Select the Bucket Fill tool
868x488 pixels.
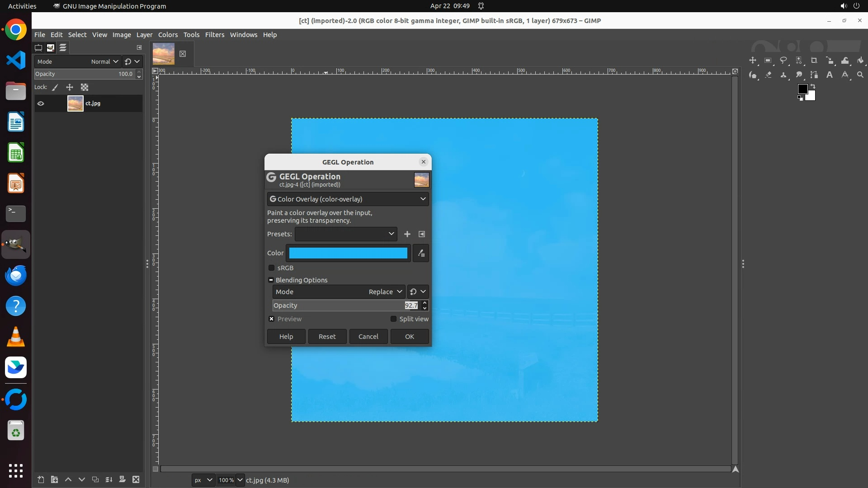(x=860, y=61)
